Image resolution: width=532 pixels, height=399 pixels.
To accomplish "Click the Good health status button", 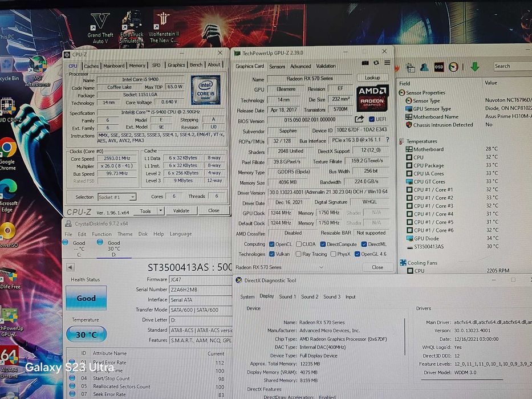I will (x=86, y=298).
